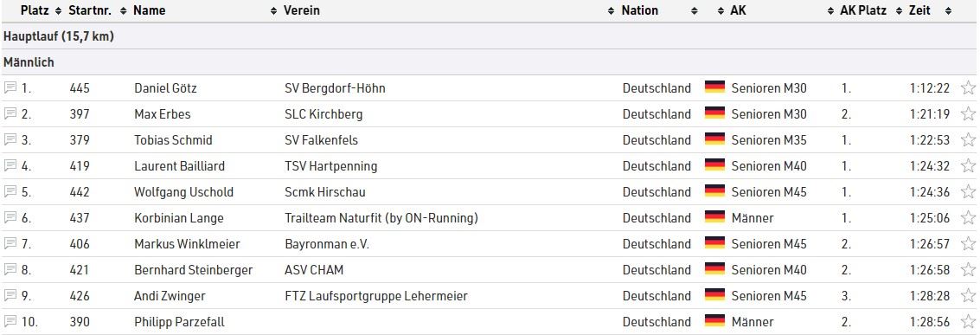Sort by the AK Platz column header

click(862, 10)
